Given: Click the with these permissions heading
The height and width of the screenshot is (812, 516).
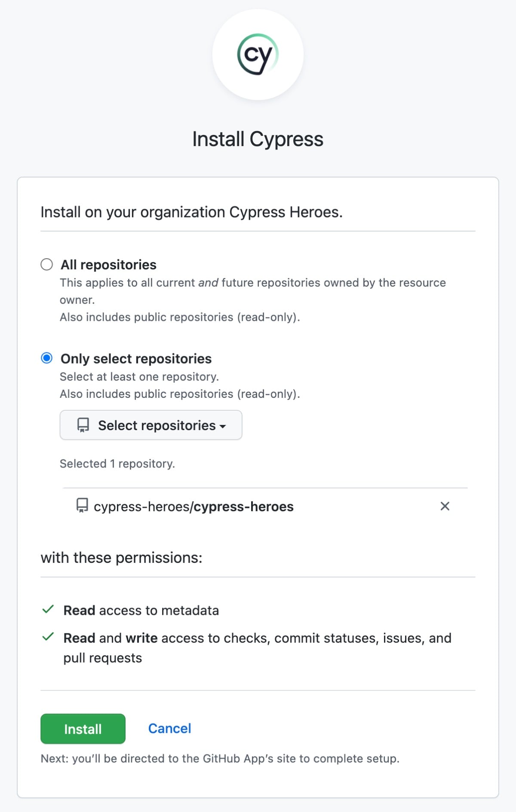Looking at the screenshot, I should point(121,557).
